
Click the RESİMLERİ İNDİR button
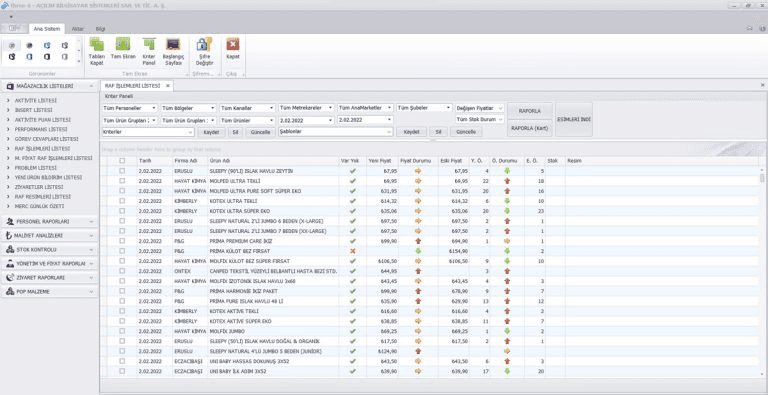pos(574,120)
